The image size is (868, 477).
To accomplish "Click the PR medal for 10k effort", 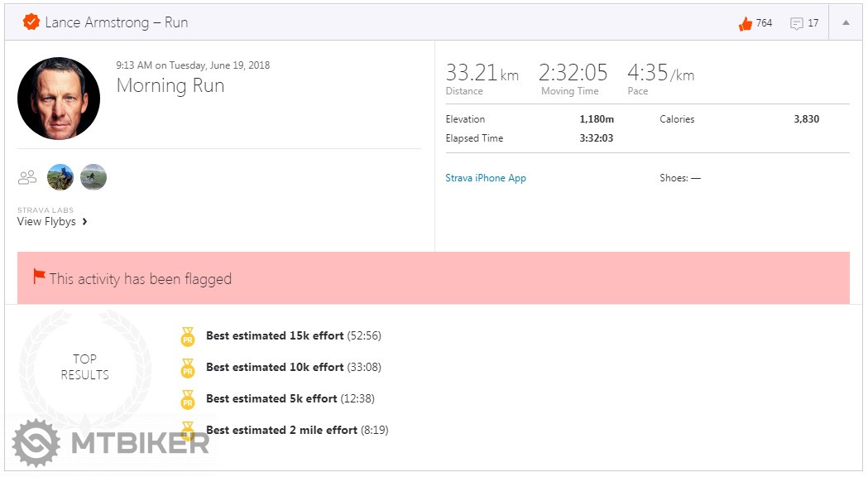I will [x=188, y=368].
